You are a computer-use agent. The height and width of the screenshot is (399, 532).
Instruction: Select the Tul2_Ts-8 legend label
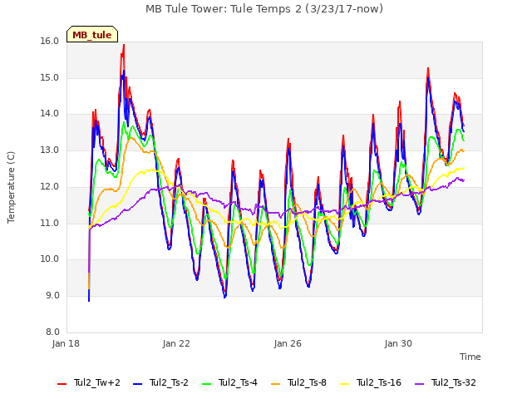pos(307,382)
